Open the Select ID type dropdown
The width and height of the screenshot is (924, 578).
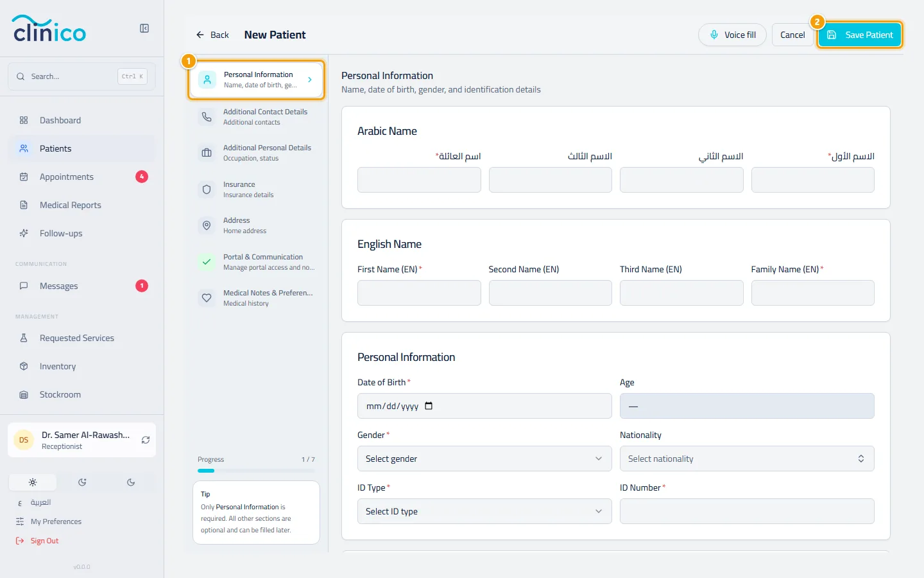point(484,511)
